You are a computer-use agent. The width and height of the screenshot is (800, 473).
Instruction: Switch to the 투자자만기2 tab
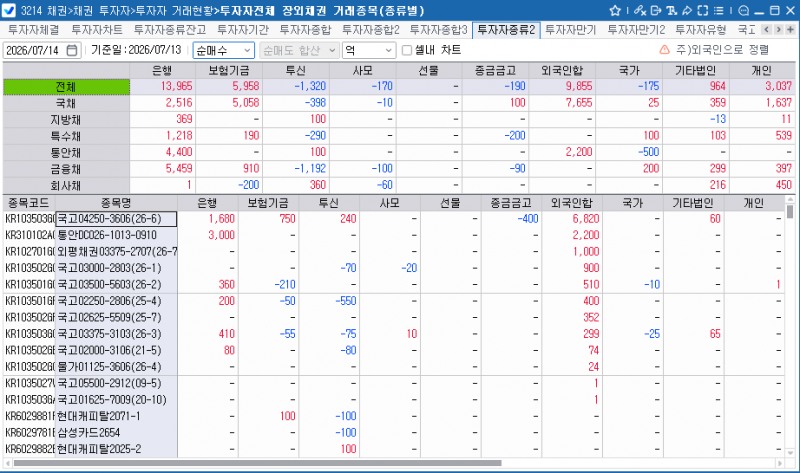coord(636,30)
